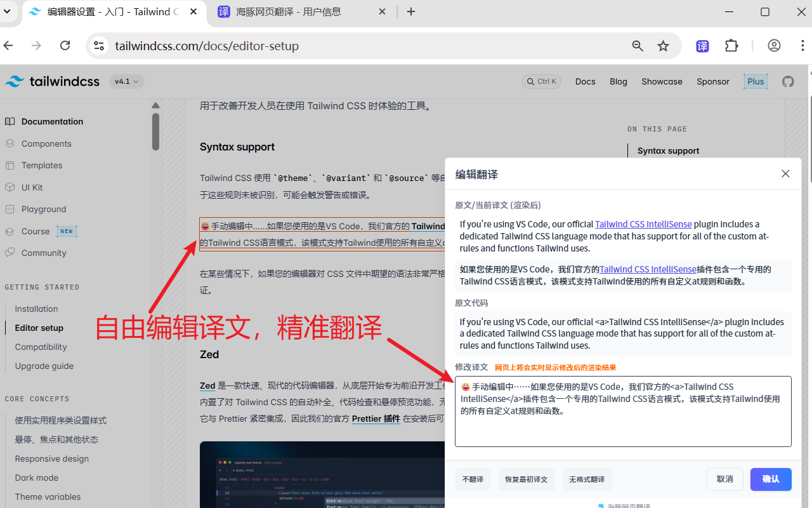Screen dimensions: 812x508
Task: Click the browser profile avatar icon
Action: coord(774,46)
